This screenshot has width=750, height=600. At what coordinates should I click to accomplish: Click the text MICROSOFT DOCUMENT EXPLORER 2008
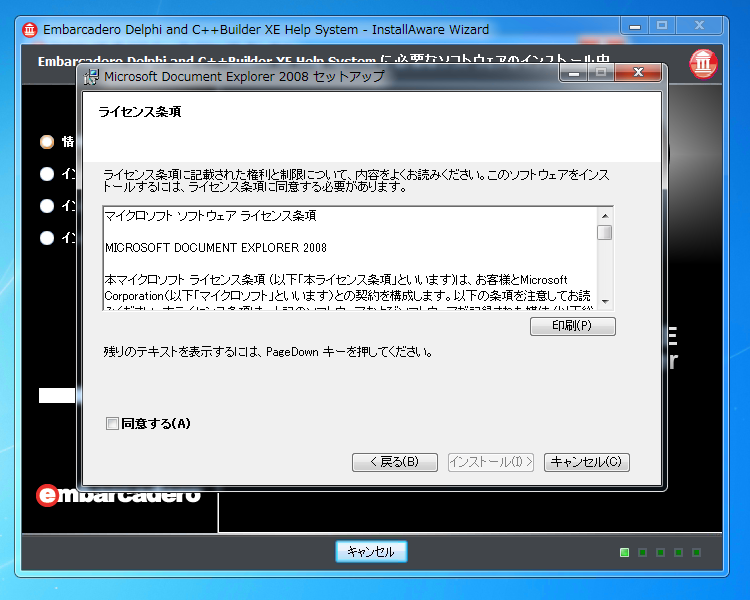click(216, 248)
